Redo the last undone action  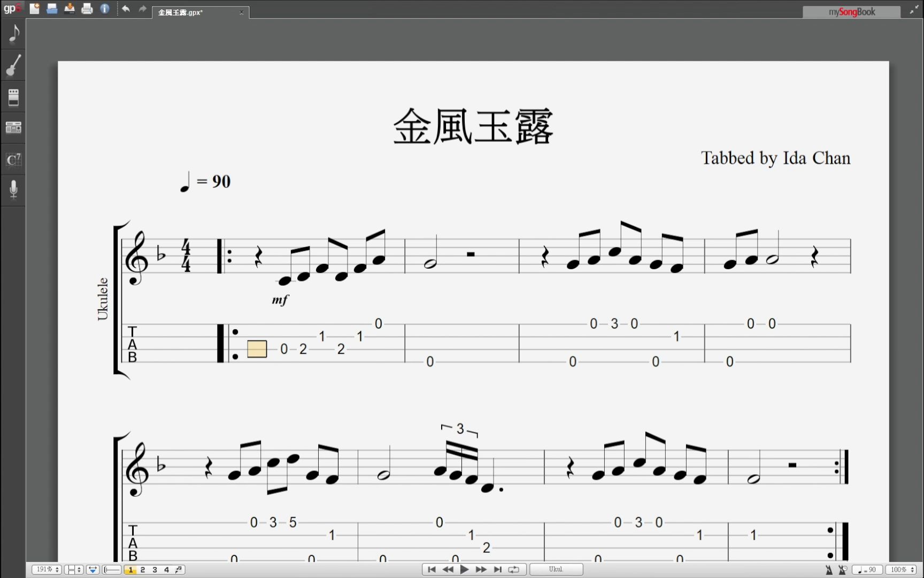[142, 9]
